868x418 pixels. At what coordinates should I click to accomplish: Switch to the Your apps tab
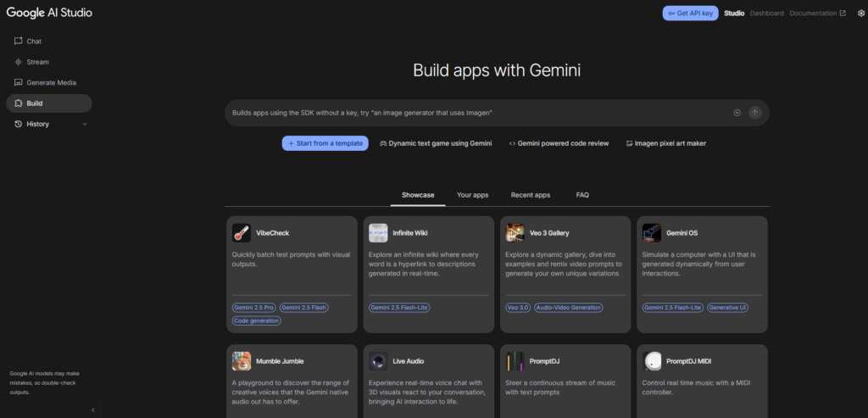click(x=472, y=195)
